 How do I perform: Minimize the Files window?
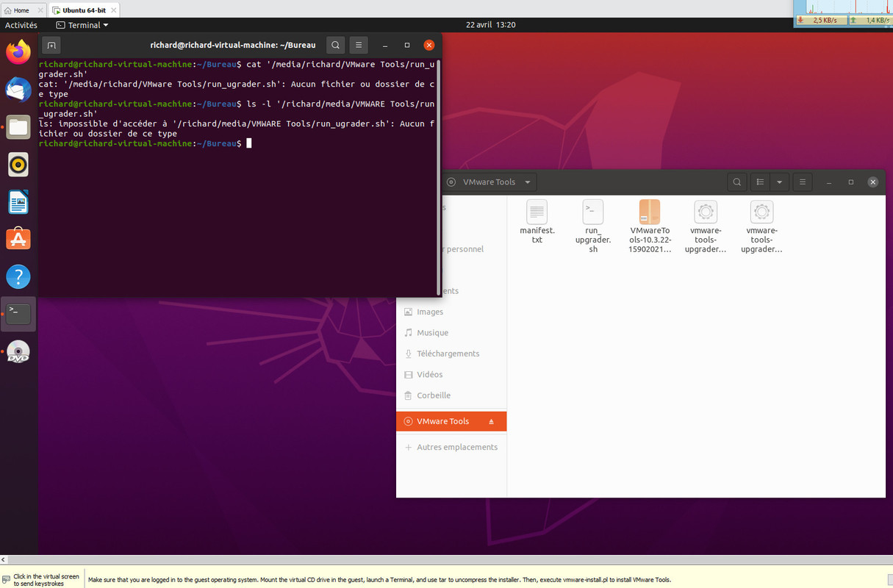point(828,182)
